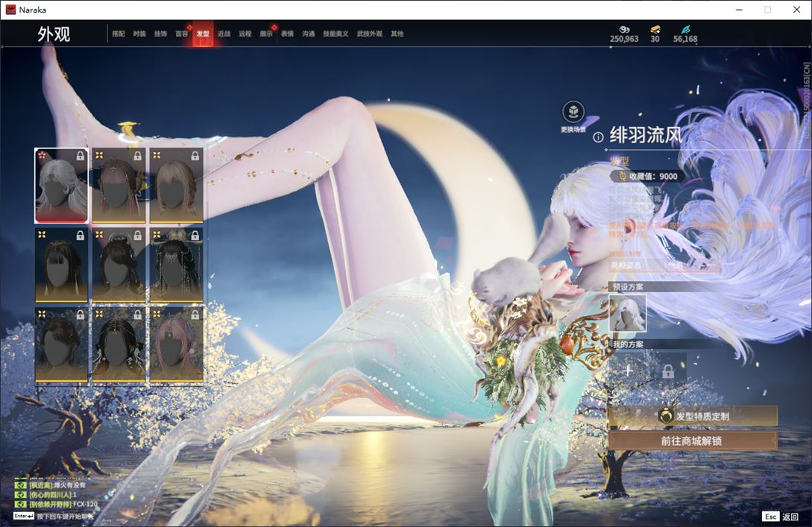Switch to the 时装 tab
The height and width of the screenshot is (527, 812).
coord(139,34)
